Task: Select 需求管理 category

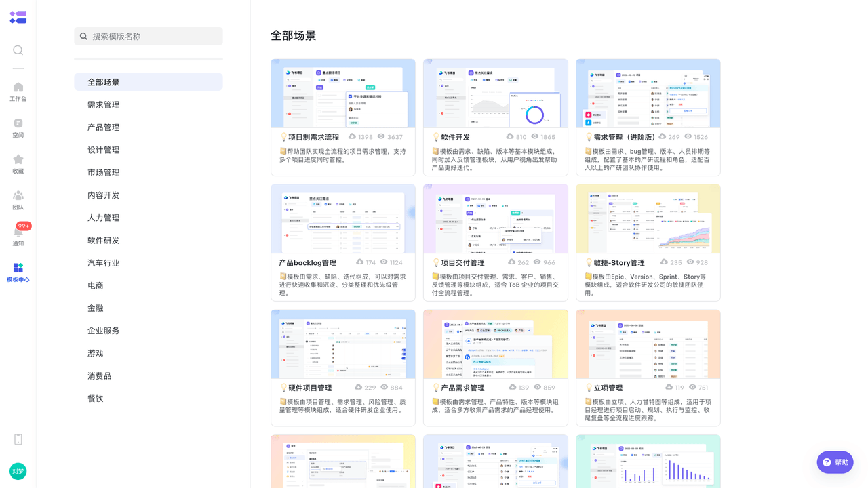Action: (x=104, y=105)
